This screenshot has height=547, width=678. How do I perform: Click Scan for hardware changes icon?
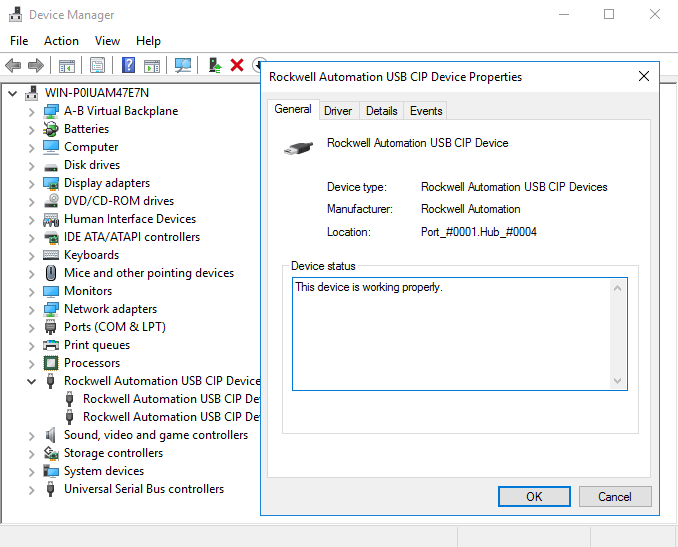pyautogui.click(x=183, y=65)
